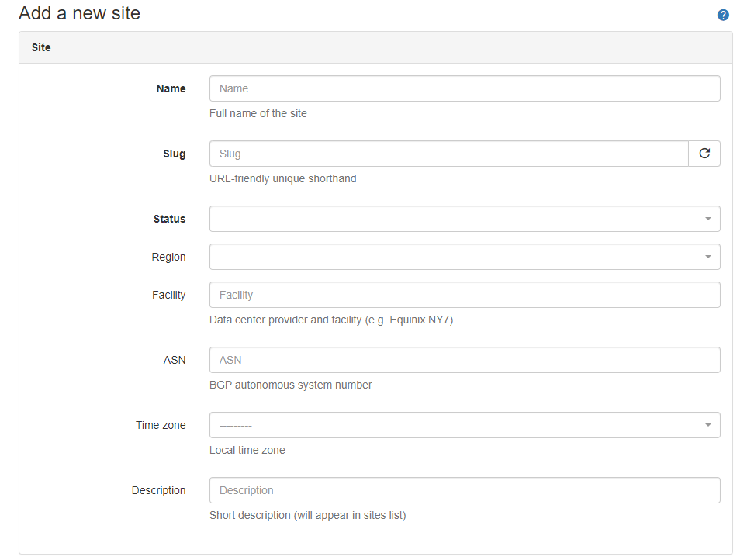The width and height of the screenshot is (754, 560).
Task: Click the Facility field label
Action: coord(168,295)
